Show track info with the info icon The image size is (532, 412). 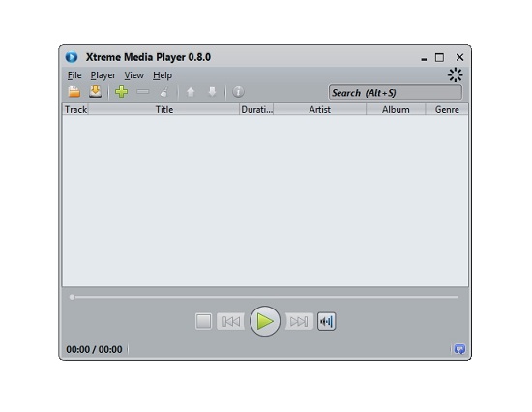pyautogui.click(x=238, y=92)
